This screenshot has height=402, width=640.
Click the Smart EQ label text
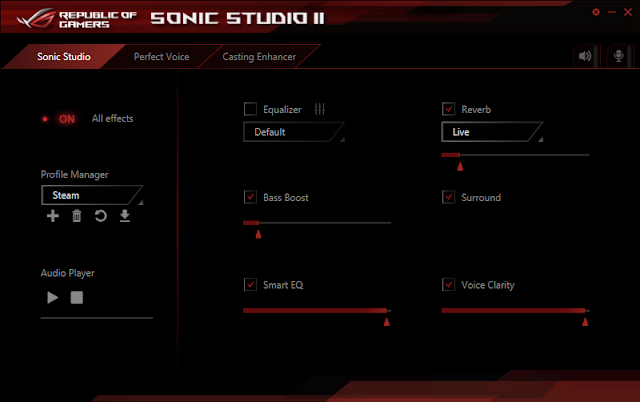click(x=283, y=285)
